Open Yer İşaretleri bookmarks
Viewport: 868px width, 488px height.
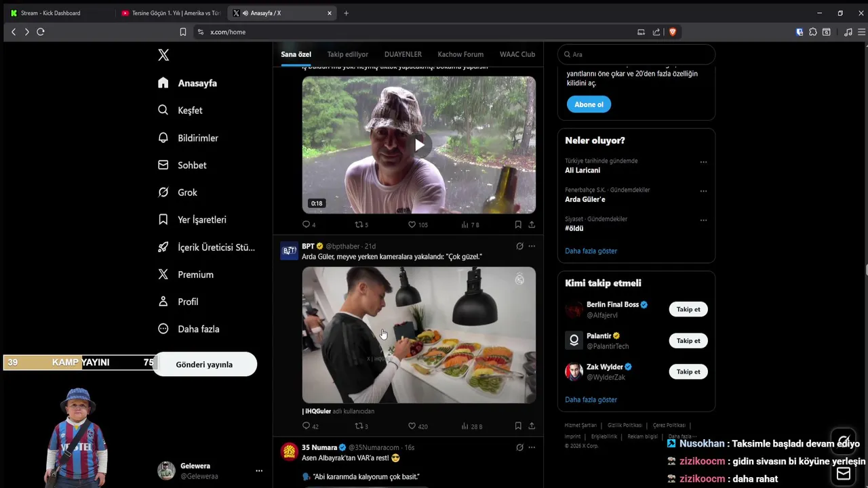point(193,220)
